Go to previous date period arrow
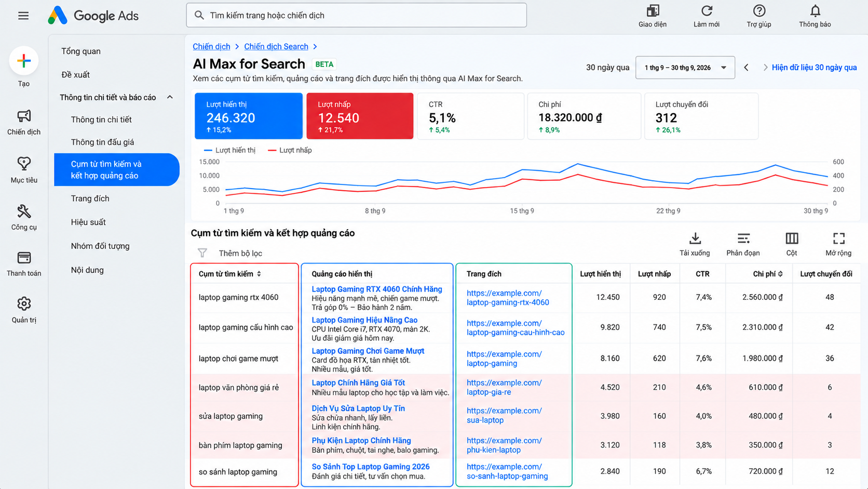The height and width of the screenshot is (489, 868). point(746,68)
